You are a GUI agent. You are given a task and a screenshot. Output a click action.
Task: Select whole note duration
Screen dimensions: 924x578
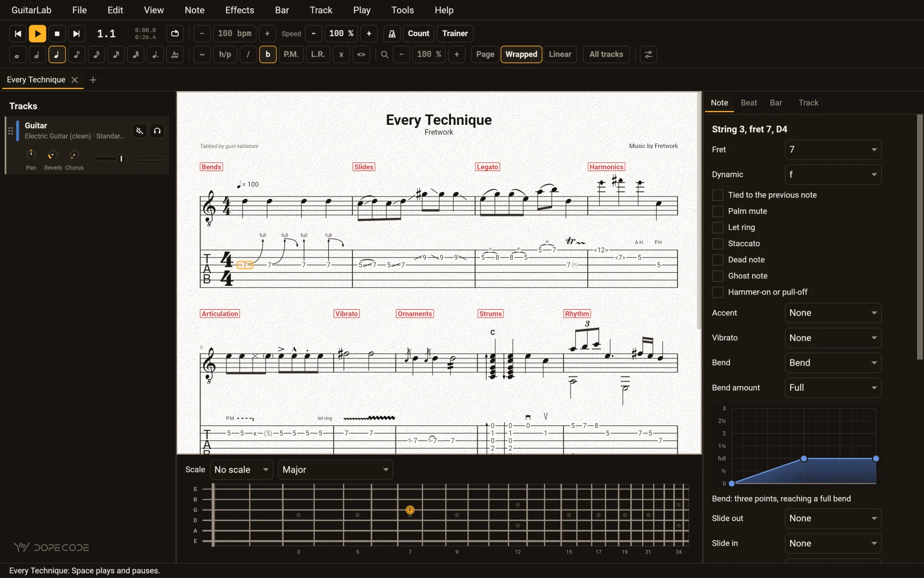18,55
